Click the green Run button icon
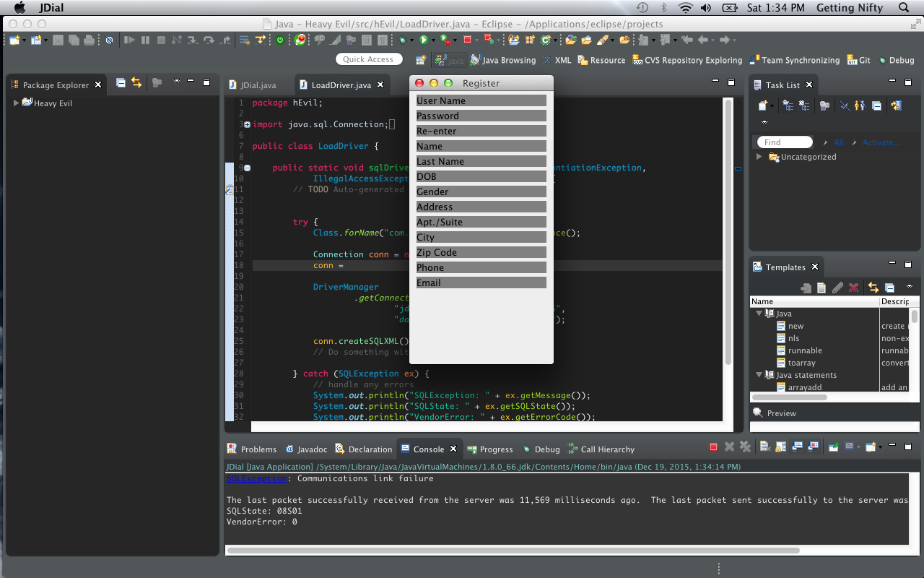 click(423, 40)
